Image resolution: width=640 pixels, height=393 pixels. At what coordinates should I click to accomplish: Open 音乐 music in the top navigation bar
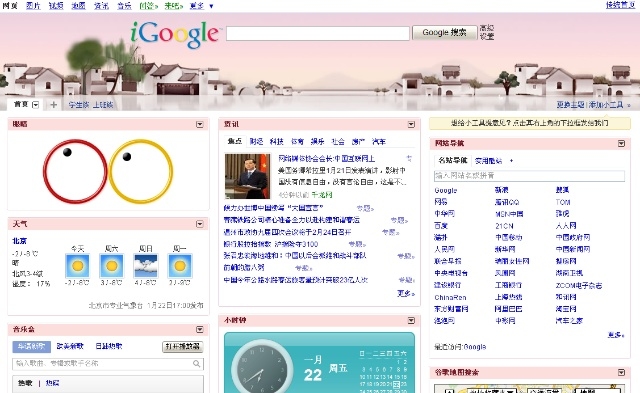point(124,6)
